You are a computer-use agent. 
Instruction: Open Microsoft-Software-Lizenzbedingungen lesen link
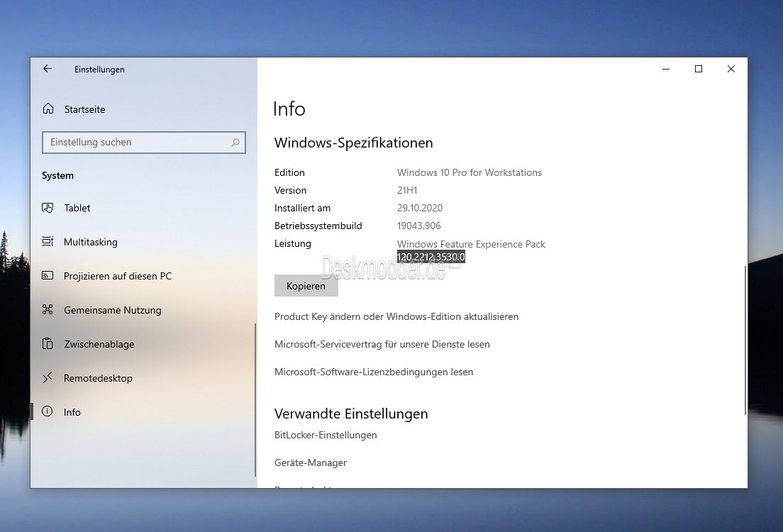[x=374, y=372]
